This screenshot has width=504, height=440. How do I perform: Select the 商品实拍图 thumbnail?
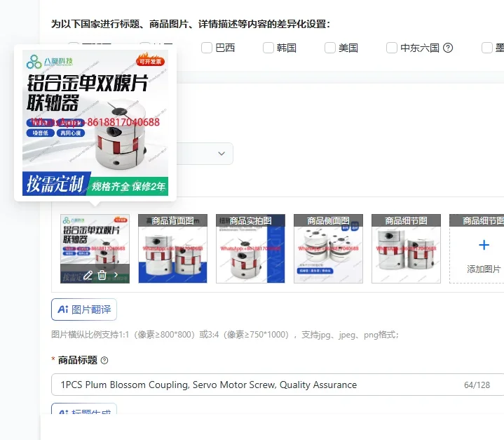point(250,249)
